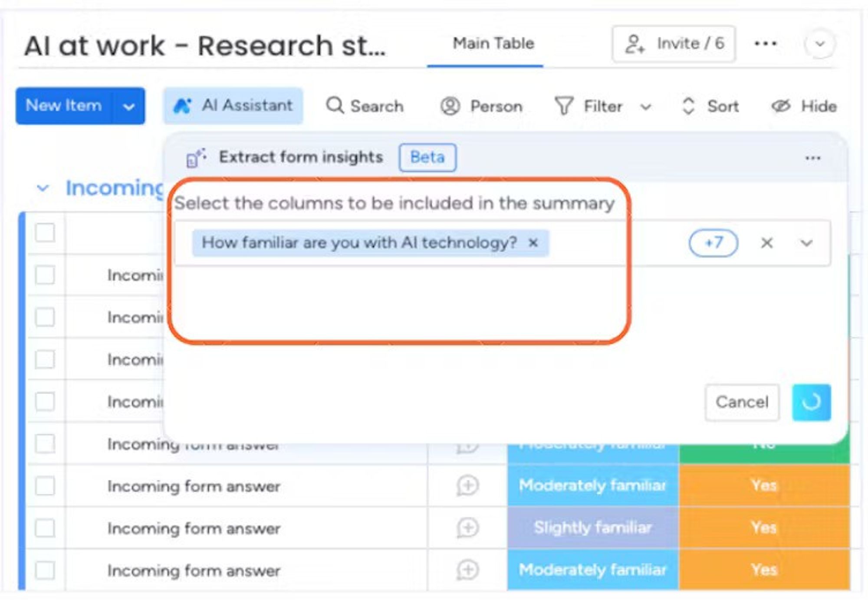868x600 pixels.
Task: Click inside the column selection field
Action: point(502,243)
